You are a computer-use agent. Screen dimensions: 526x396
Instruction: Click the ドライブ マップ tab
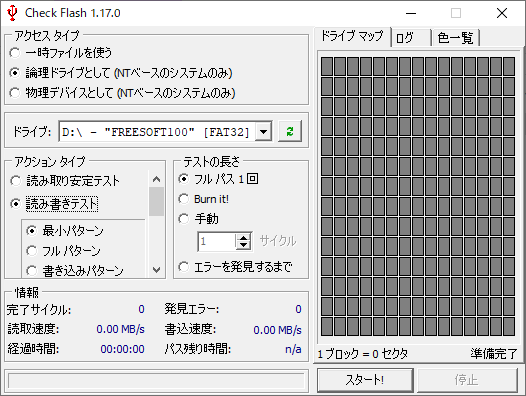coord(352,36)
